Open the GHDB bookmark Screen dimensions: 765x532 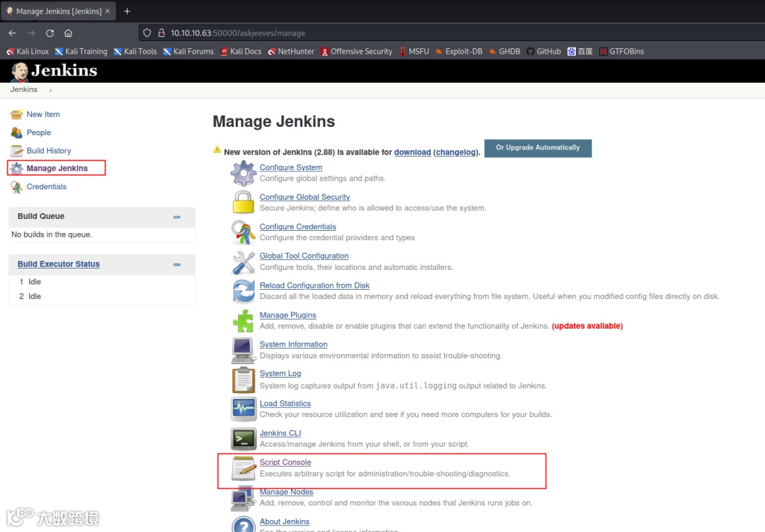(x=504, y=51)
